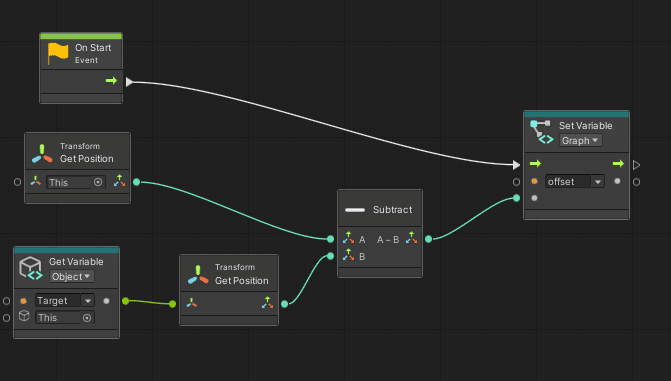Click the offset variable name field
The image size is (671, 381).
tap(567, 182)
